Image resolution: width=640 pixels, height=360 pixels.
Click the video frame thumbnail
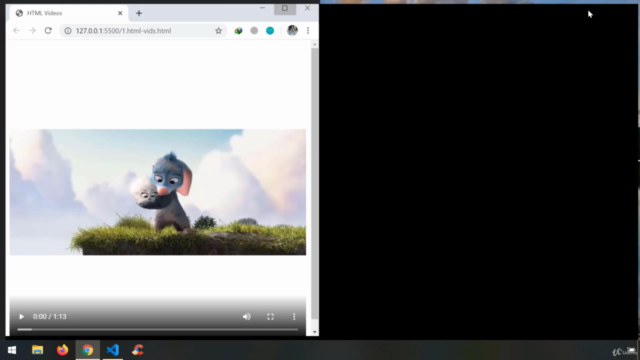point(158,192)
